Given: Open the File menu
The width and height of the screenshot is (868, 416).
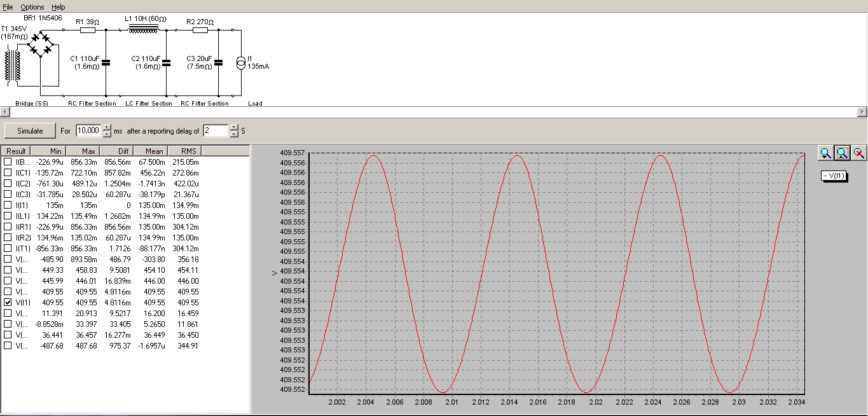Looking at the screenshot, I should 8,6.
